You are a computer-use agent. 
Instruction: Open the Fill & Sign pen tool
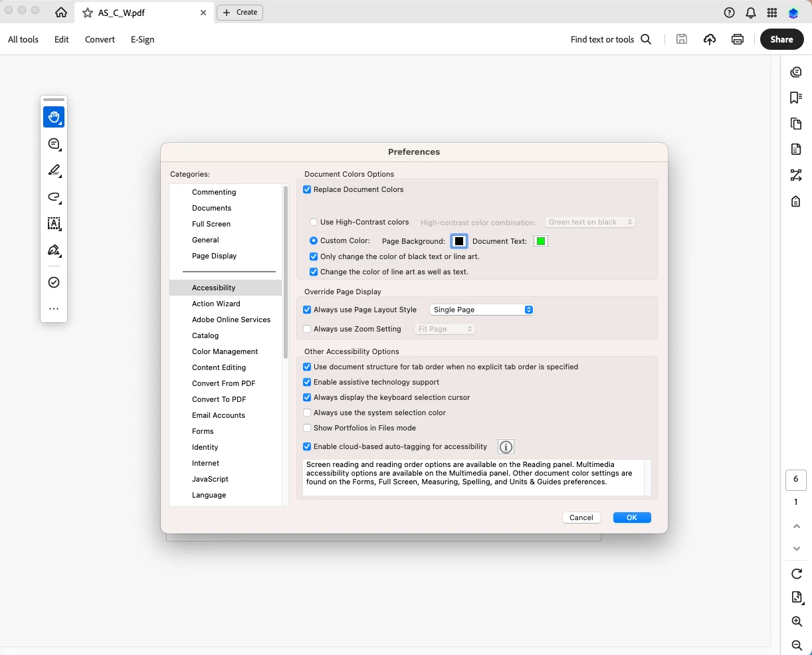click(54, 250)
